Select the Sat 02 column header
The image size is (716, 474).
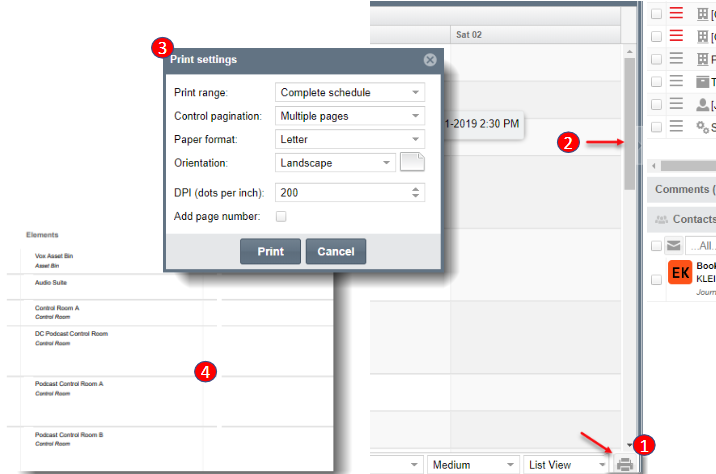(x=535, y=35)
